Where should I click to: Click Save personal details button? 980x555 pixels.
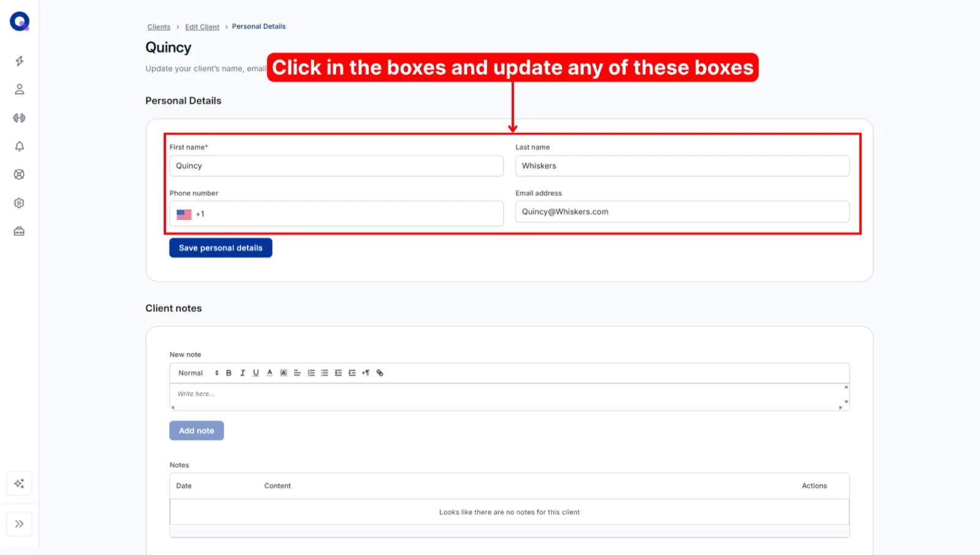click(x=221, y=248)
